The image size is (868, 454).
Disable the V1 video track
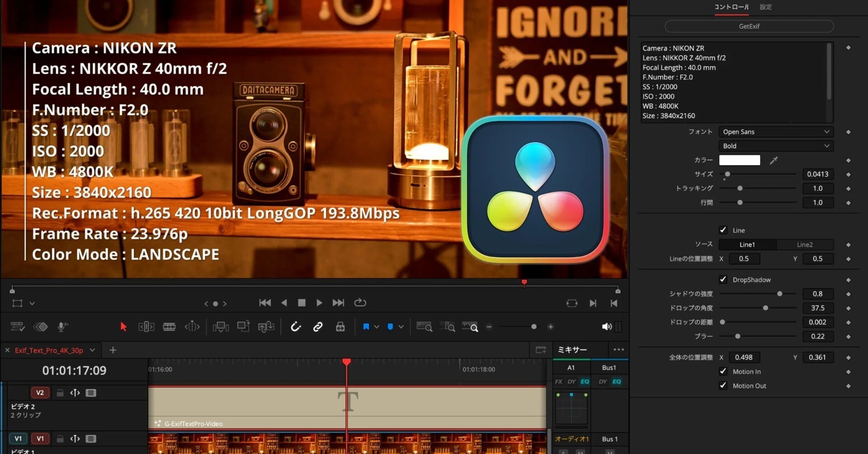(x=91, y=439)
